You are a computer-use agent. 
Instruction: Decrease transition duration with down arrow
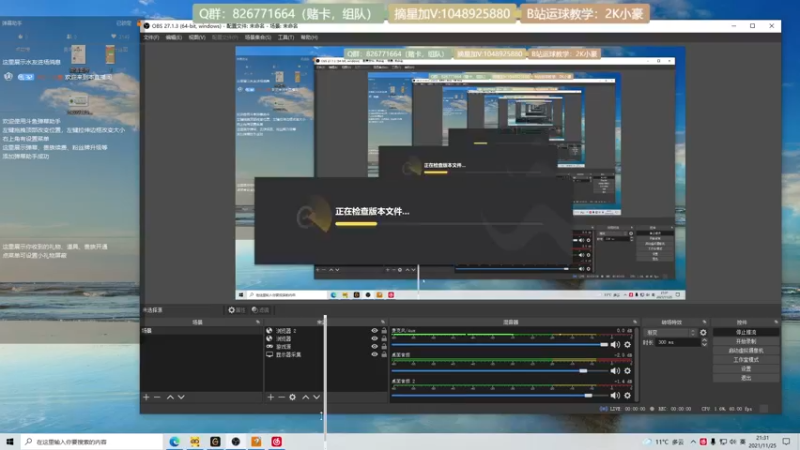[x=705, y=345]
